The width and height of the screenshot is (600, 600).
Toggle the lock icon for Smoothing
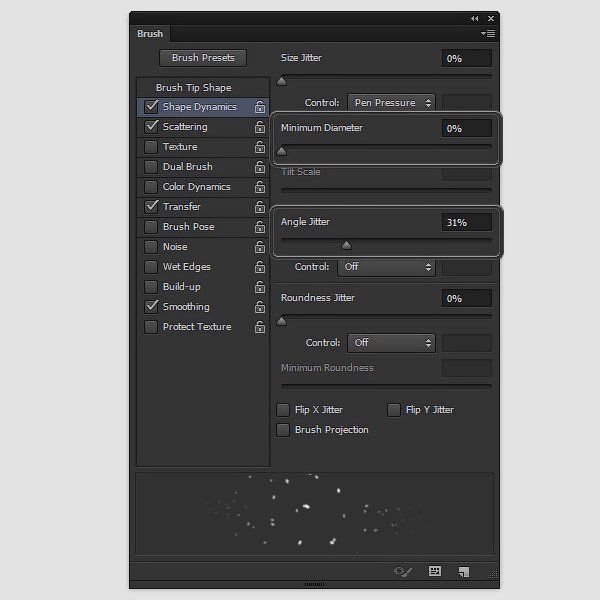(x=260, y=307)
